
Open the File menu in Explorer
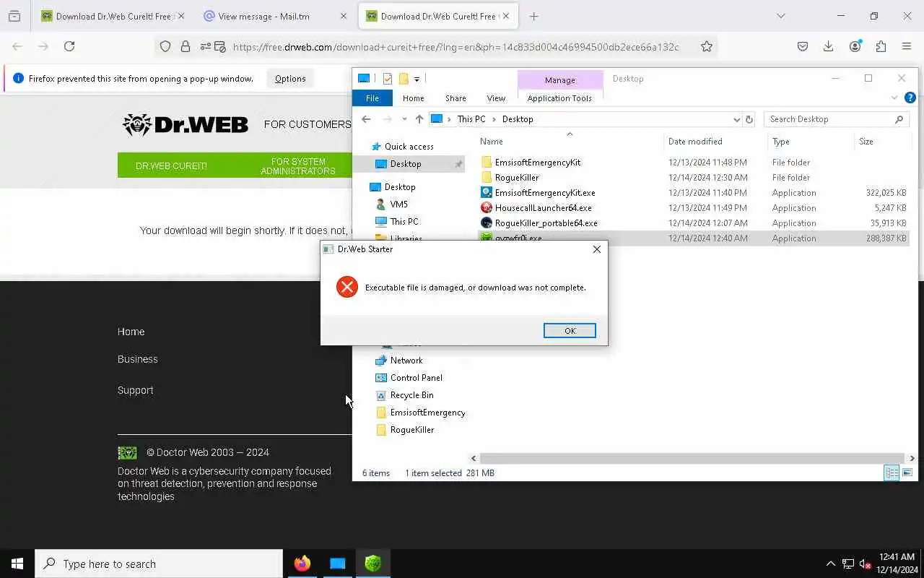pyautogui.click(x=372, y=98)
